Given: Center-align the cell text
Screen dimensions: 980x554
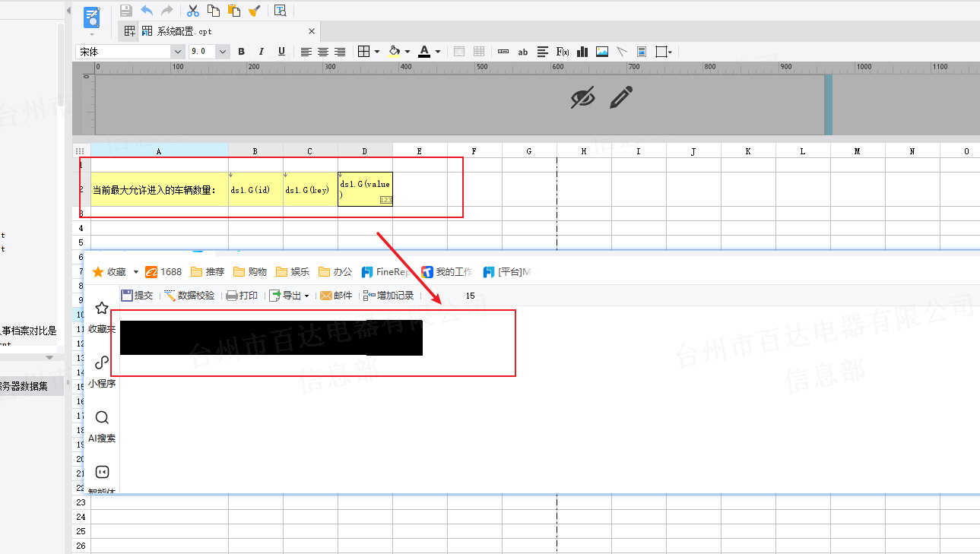Looking at the screenshot, I should (x=323, y=52).
